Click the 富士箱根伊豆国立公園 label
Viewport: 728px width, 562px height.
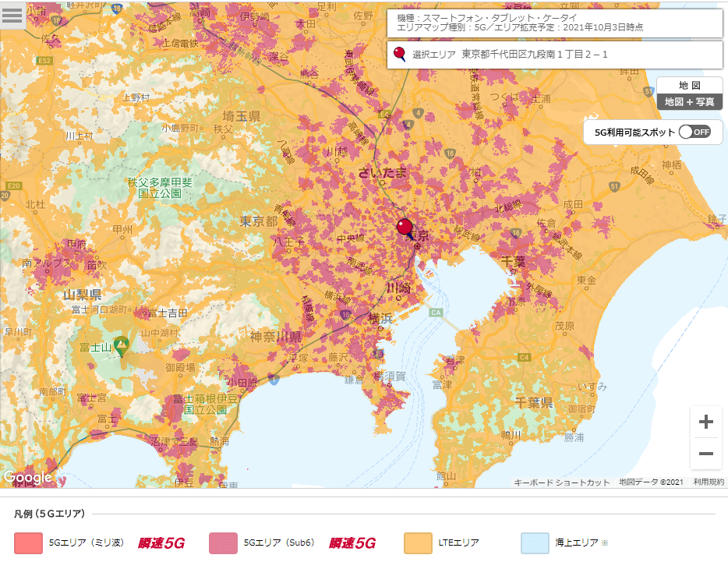pos(205,404)
